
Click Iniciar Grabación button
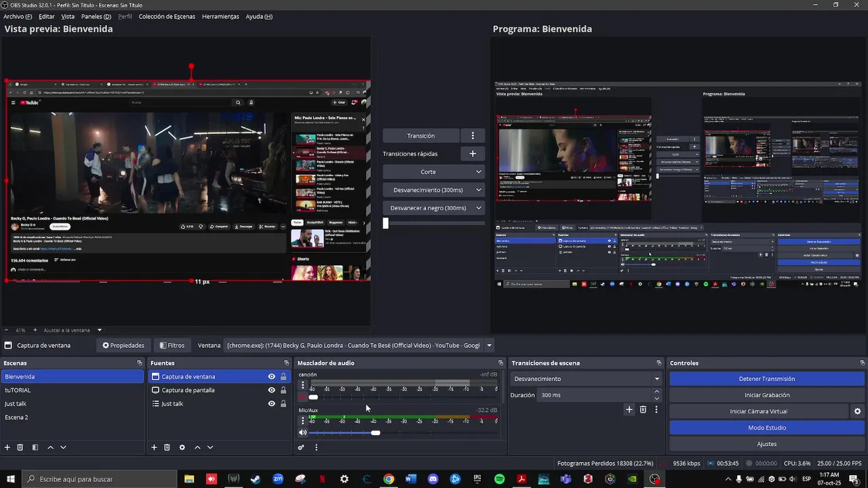pos(767,395)
